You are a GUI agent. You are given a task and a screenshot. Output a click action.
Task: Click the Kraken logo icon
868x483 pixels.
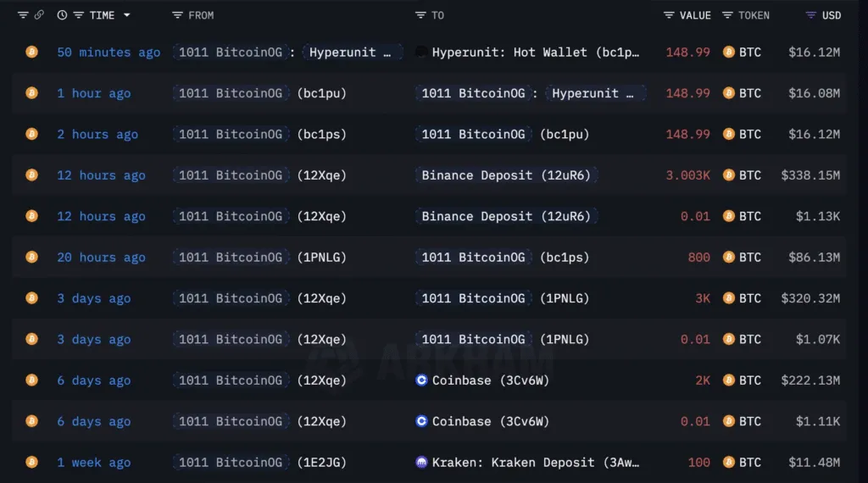[x=422, y=463]
